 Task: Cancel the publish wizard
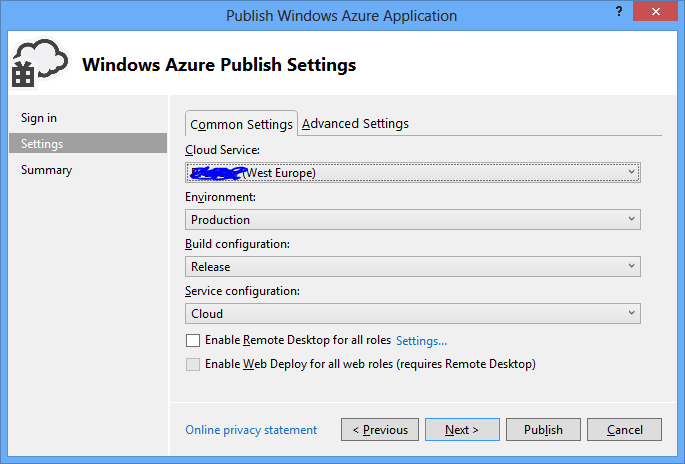624,430
